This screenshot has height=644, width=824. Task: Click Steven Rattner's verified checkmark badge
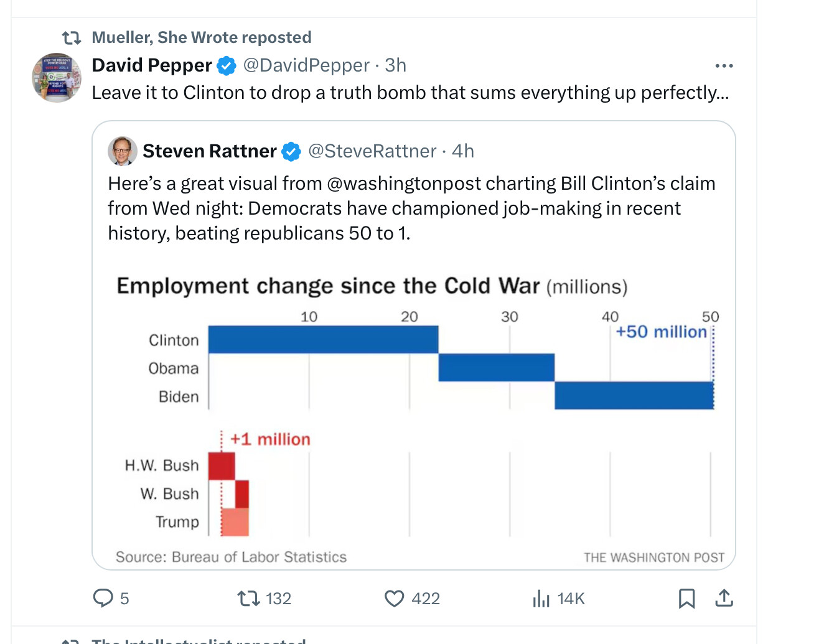[x=291, y=151]
